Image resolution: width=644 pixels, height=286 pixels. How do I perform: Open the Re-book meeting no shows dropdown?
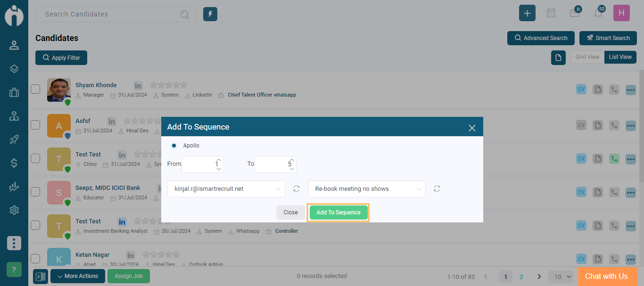tap(367, 189)
